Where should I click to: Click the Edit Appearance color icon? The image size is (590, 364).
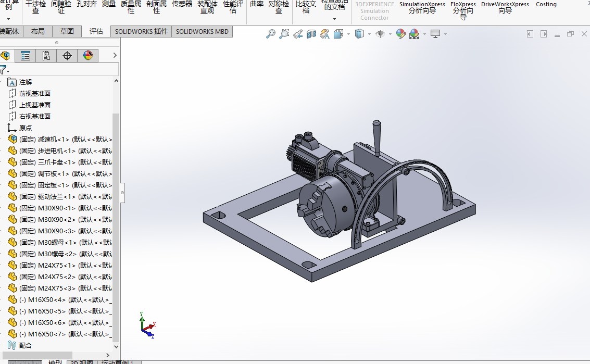[x=400, y=34]
